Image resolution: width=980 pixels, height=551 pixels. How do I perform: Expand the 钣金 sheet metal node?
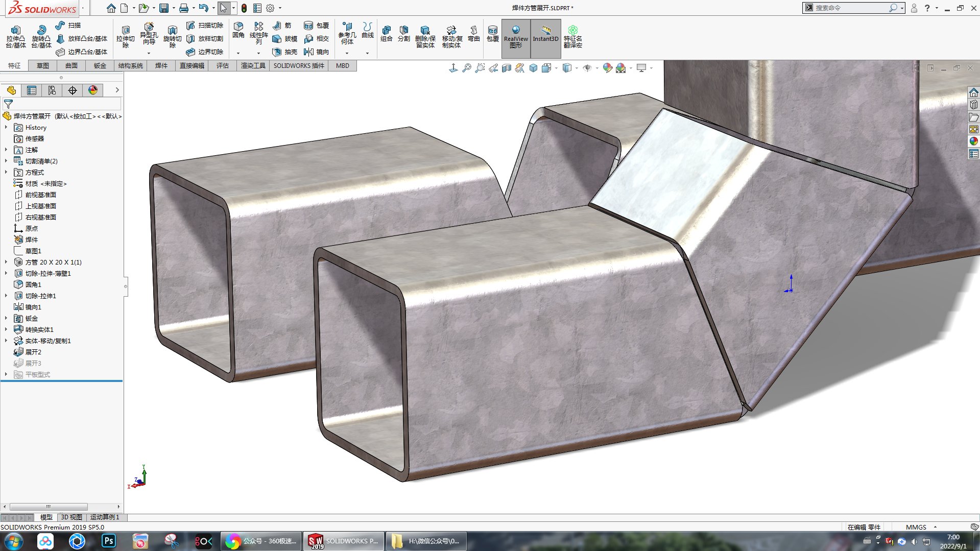coord(6,318)
